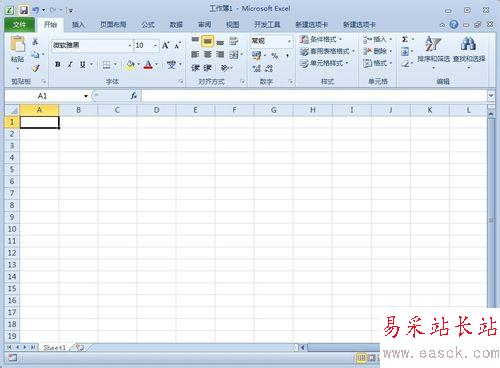The image size is (500, 368).
Task: Increase font size with the large A icon
Action: (x=166, y=45)
